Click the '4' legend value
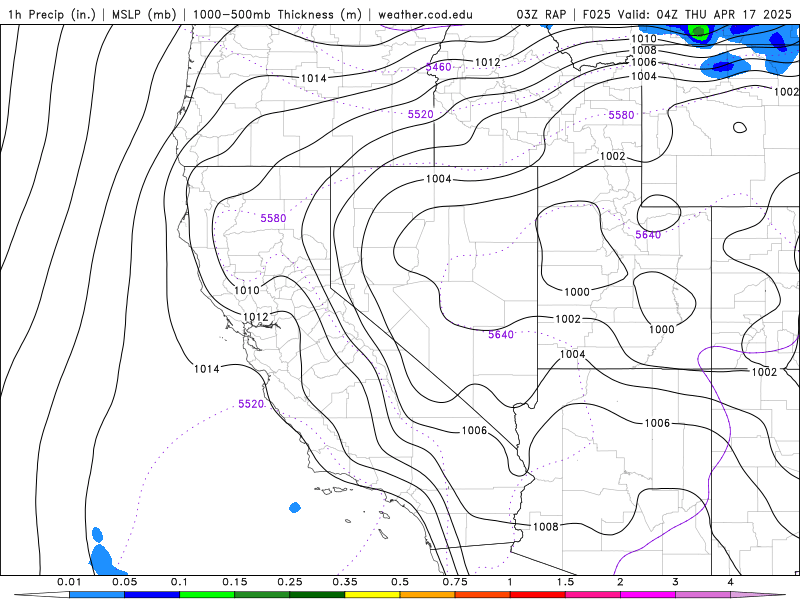Screen dimensions: 800x600 [x=730, y=582]
